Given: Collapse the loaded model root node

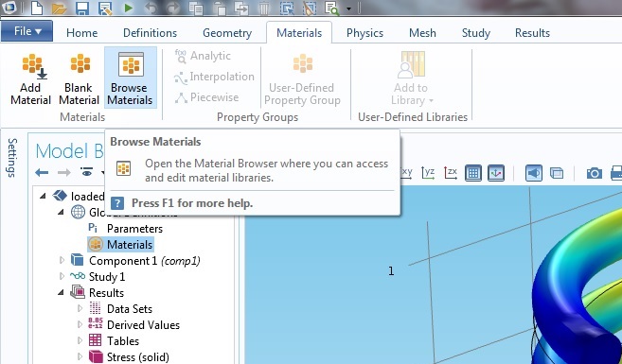Looking at the screenshot, I should click(43, 196).
